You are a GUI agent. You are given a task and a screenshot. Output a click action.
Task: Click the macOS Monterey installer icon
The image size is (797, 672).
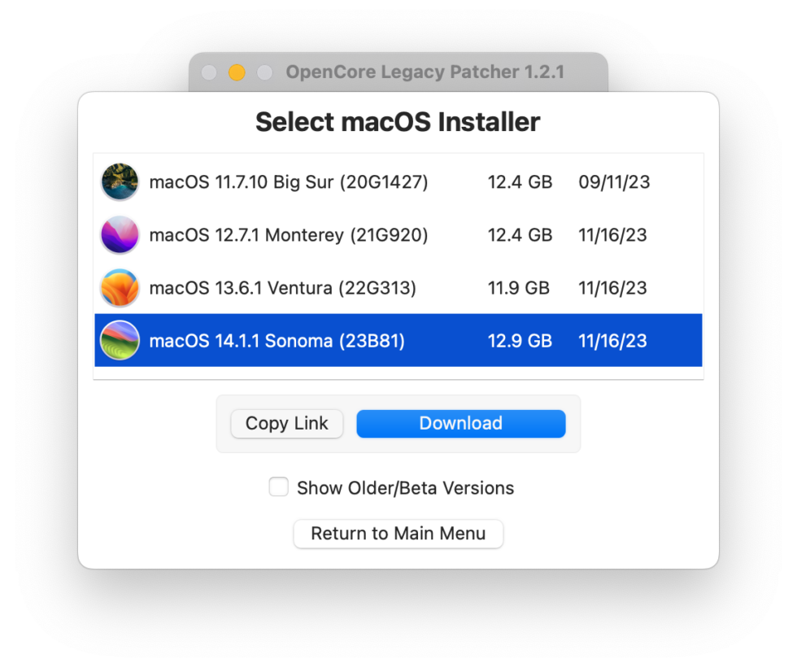[120, 235]
